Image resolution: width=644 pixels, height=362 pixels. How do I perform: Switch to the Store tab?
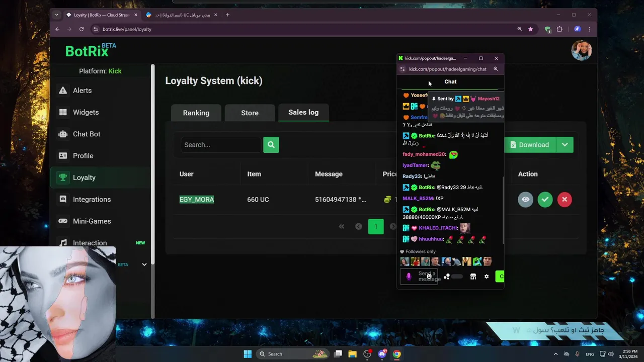click(x=250, y=113)
